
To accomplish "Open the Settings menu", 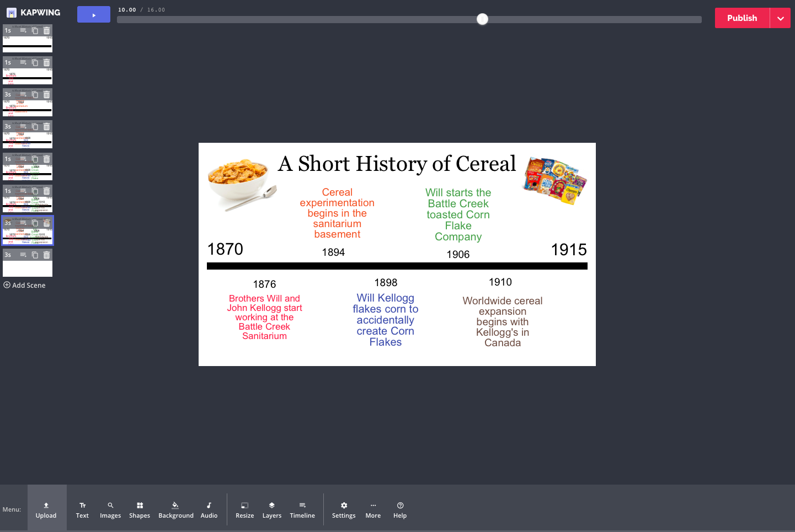I will click(344, 509).
